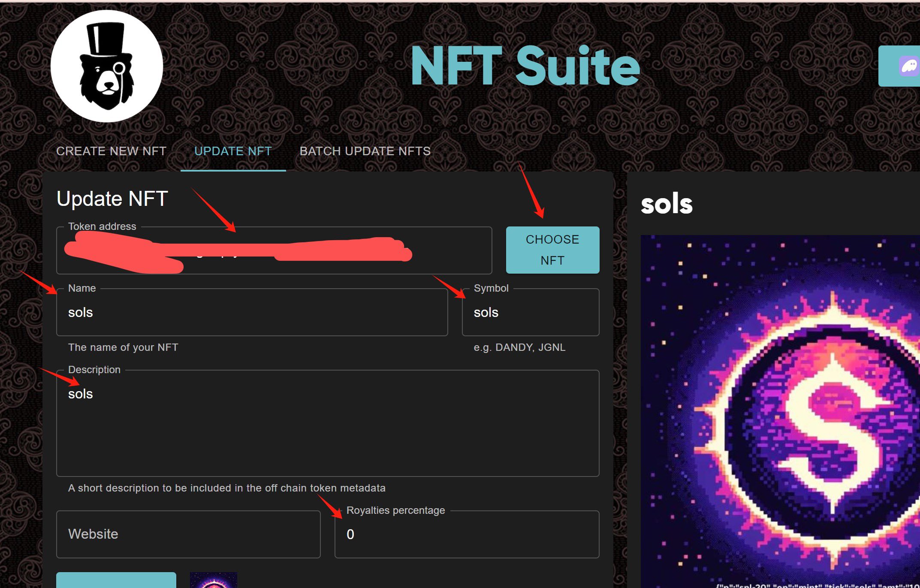920x588 pixels.
Task: Click into the Name input field
Action: (x=252, y=313)
